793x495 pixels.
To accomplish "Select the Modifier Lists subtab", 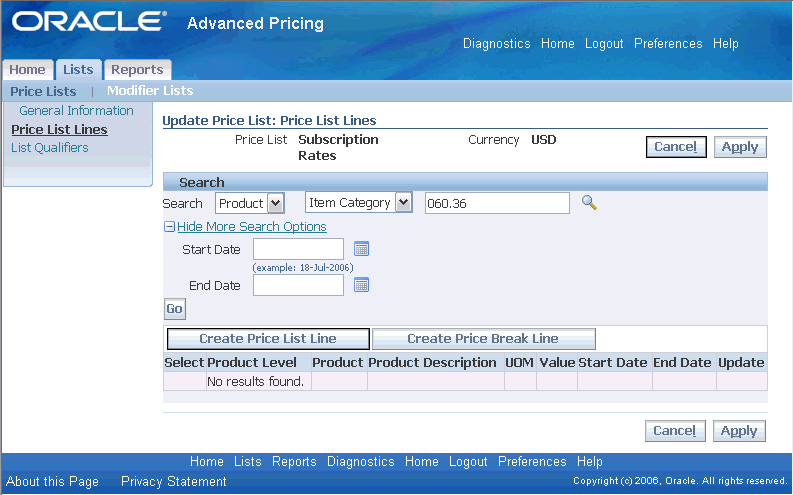I will [150, 91].
